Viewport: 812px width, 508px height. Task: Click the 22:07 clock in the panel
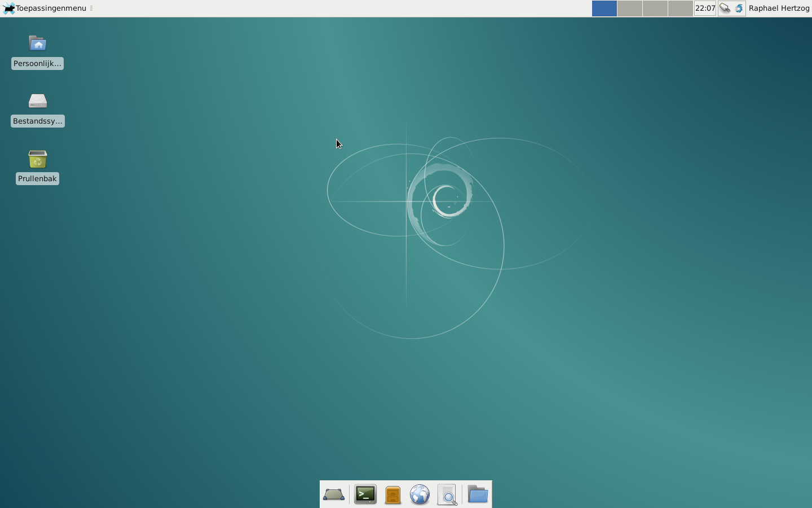pos(705,8)
